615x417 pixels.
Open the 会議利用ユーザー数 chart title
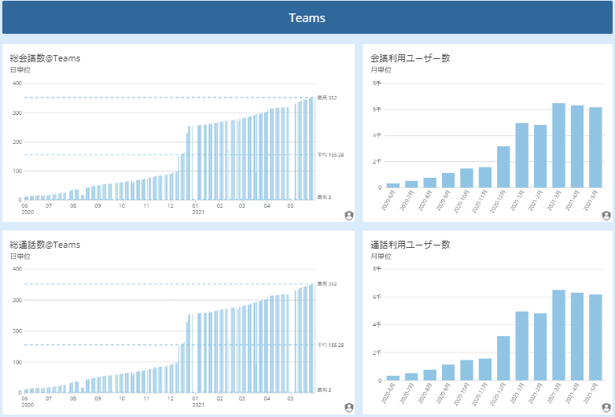tap(409, 58)
